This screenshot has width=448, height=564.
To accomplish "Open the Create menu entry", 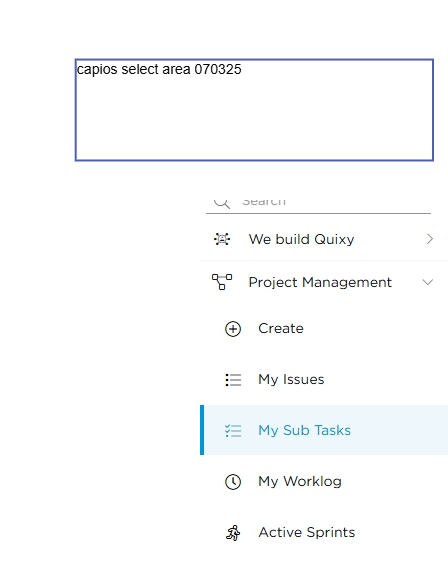I will click(281, 328).
